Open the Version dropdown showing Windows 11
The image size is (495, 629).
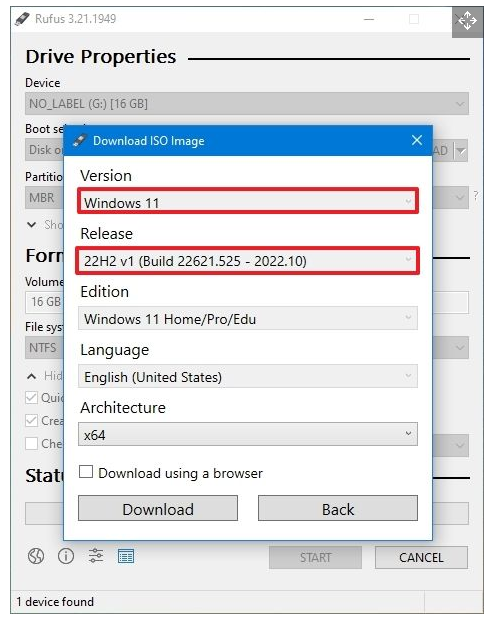pyautogui.click(x=248, y=201)
